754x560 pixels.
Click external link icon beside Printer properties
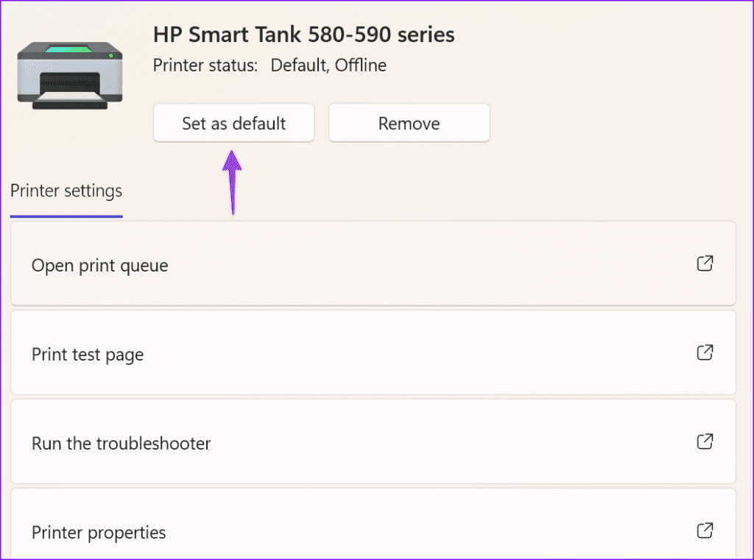[x=705, y=531]
